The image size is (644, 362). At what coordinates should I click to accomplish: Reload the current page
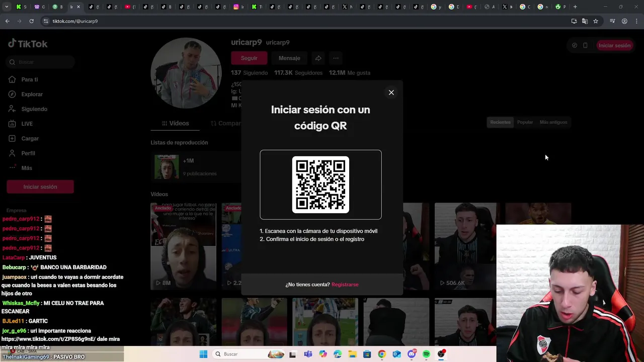click(x=31, y=21)
